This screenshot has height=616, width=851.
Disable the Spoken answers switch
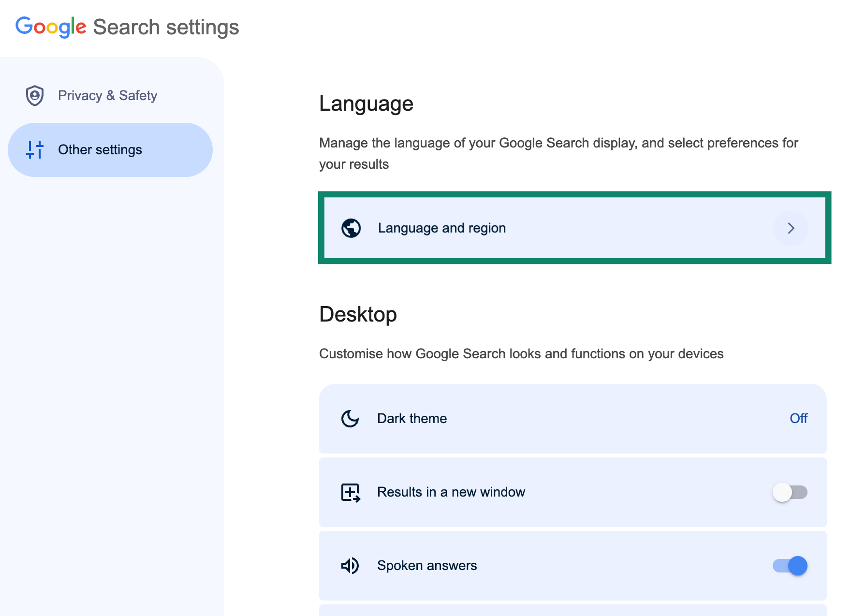pyautogui.click(x=790, y=566)
